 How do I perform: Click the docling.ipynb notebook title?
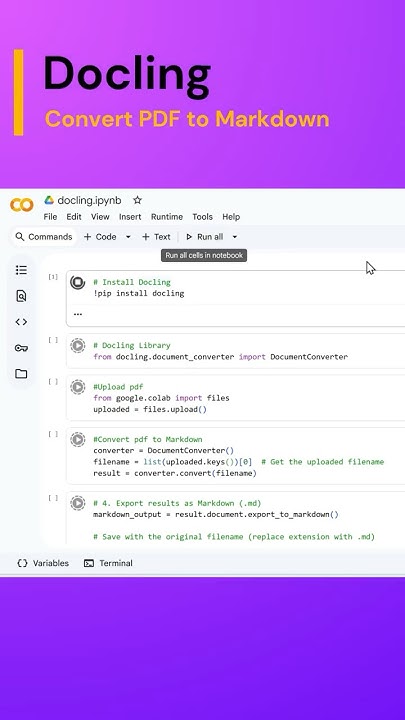[89, 200]
